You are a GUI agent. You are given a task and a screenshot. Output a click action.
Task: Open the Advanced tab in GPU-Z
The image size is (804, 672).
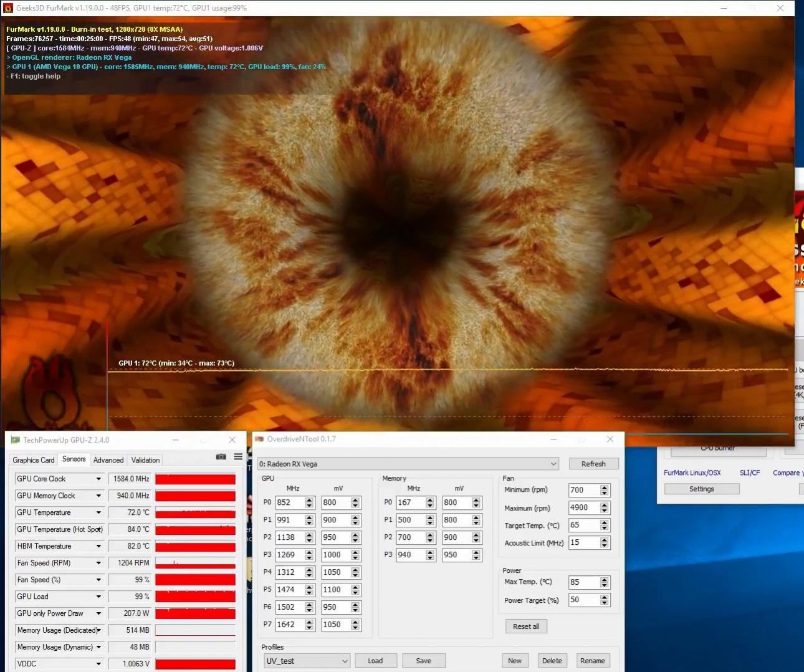tap(108, 460)
